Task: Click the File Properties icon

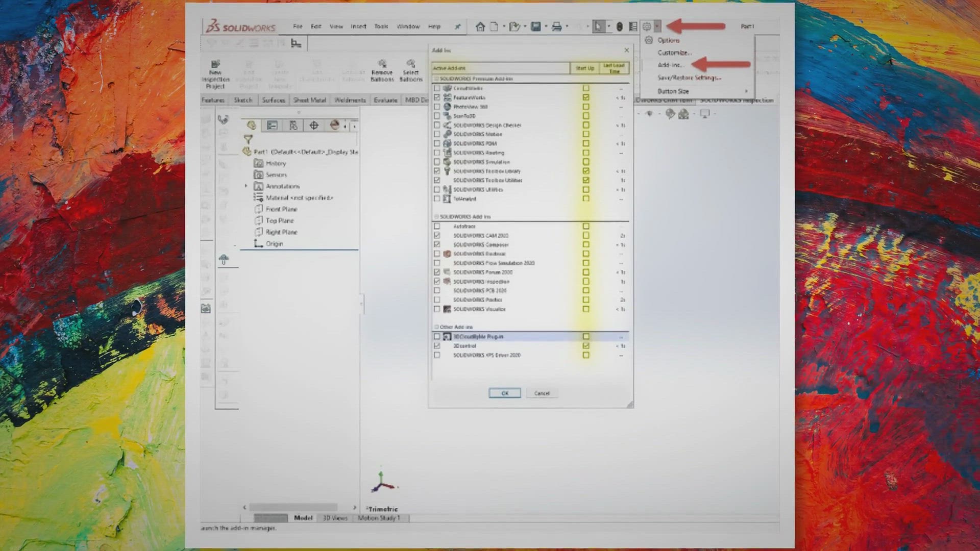Action: point(633,27)
